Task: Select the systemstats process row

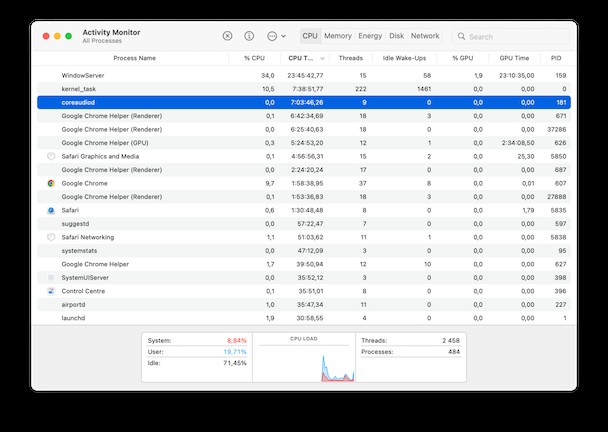Action: coord(304,251)
